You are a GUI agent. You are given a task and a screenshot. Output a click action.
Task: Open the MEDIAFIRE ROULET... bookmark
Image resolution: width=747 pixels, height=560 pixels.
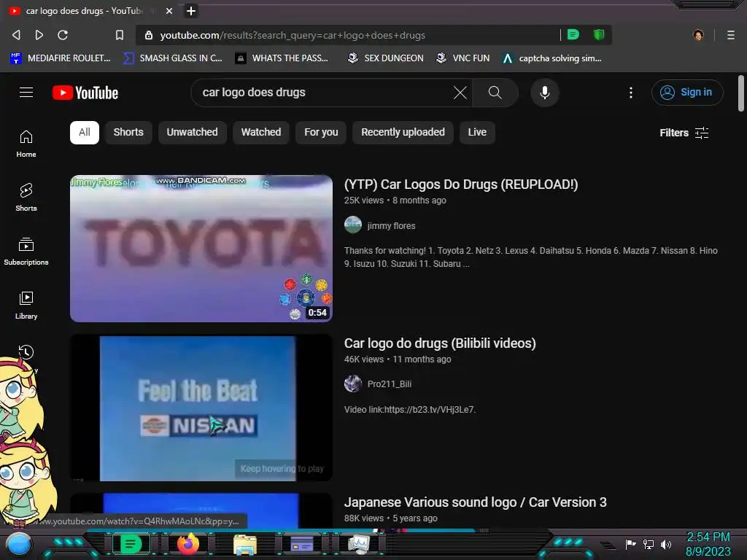click(x=61, y=58)
